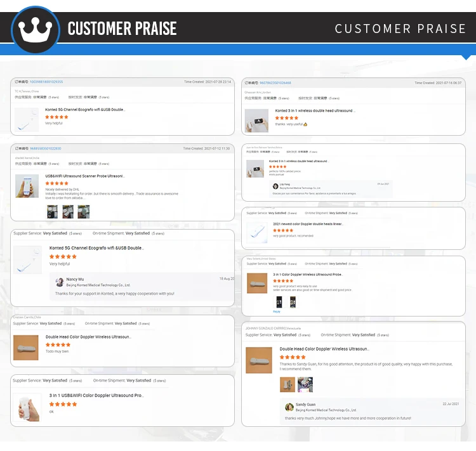Open product thumbnail beside the 'perfecto' review
The image size is (476, 451).
pyautogui.click(x=255, y=169)
